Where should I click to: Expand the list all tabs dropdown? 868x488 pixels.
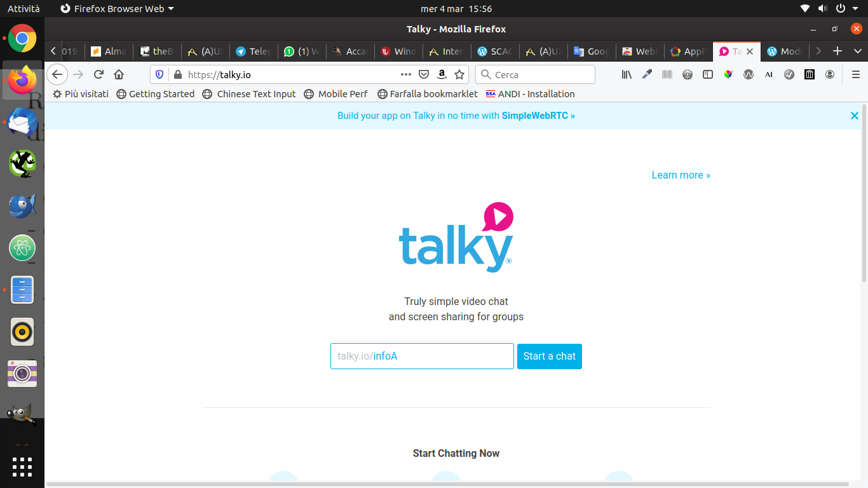pyautogui.click(x=857, y=51)
